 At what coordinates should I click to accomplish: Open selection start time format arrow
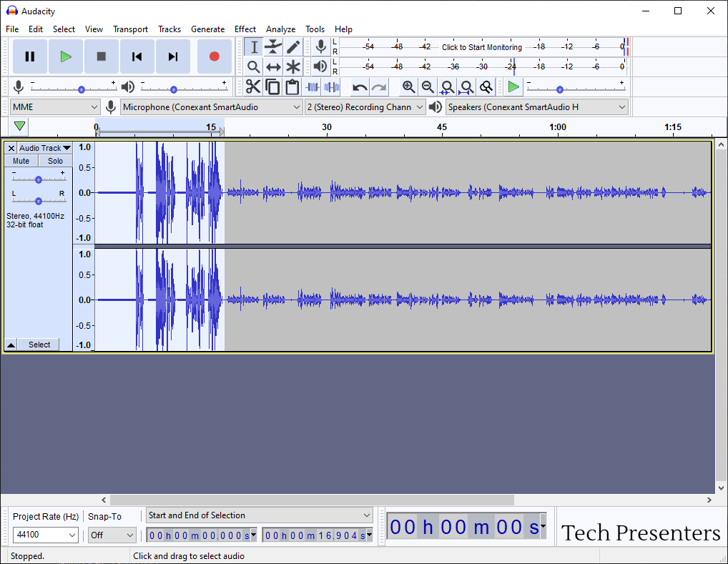point(253,535)
